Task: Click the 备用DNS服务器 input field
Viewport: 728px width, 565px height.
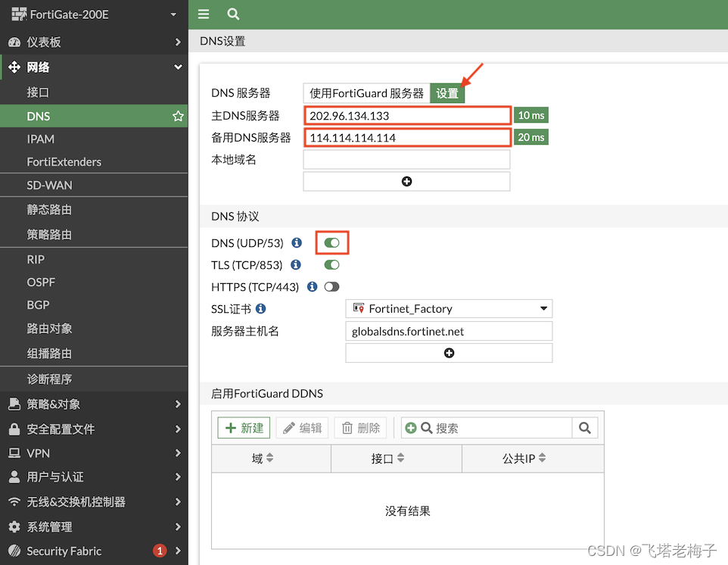Action: point(408,138)
